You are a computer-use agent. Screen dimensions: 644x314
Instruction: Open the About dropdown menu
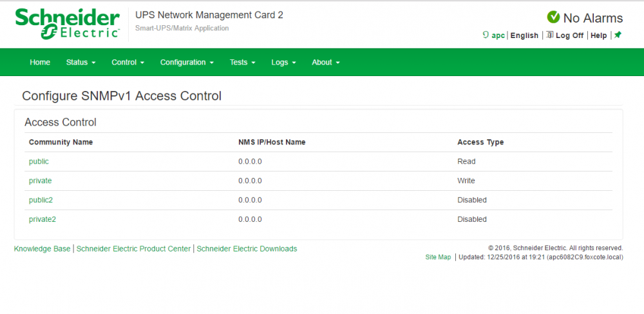[326, 63]
